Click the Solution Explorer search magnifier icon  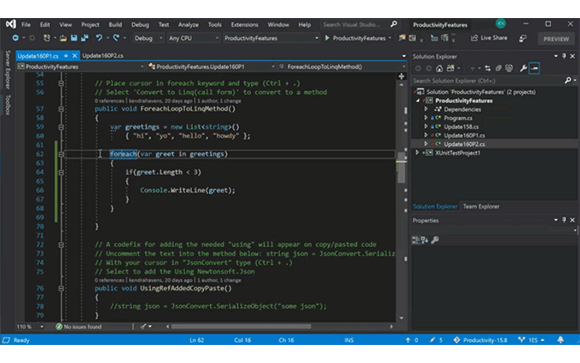[x=568, y=80]
